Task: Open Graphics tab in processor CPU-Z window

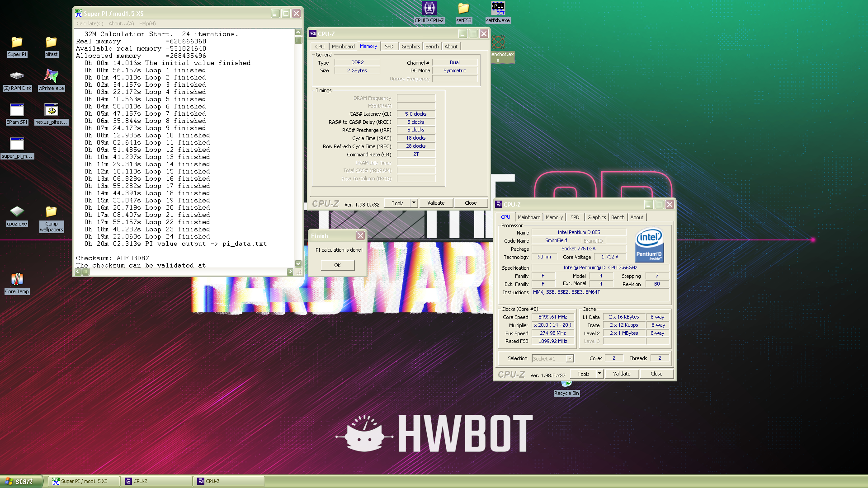Action: tap(596, 217)
